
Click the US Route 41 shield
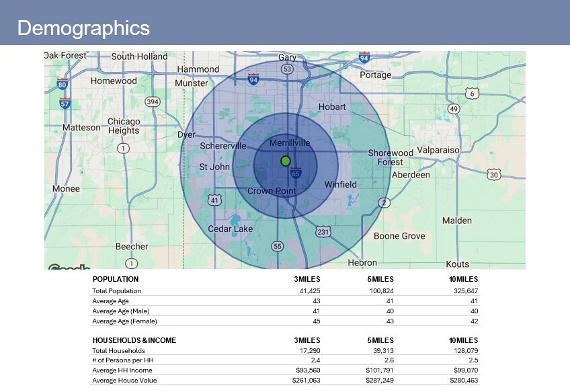[x=214, y=200]
